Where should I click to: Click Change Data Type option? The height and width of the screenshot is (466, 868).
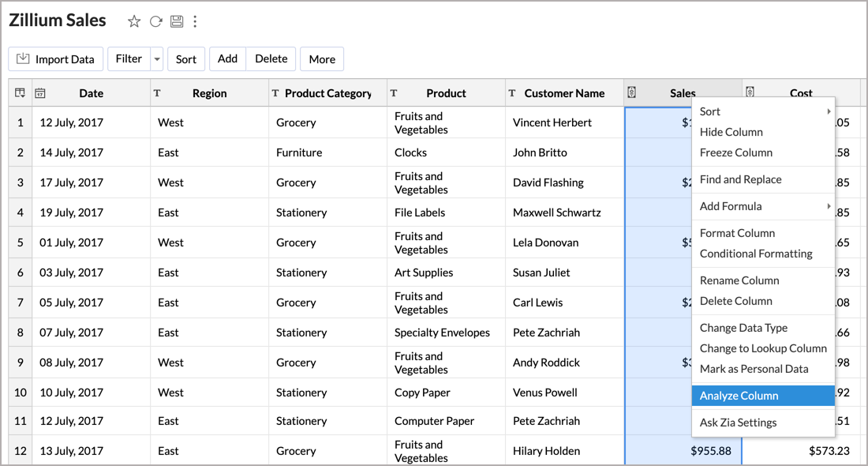743,328
